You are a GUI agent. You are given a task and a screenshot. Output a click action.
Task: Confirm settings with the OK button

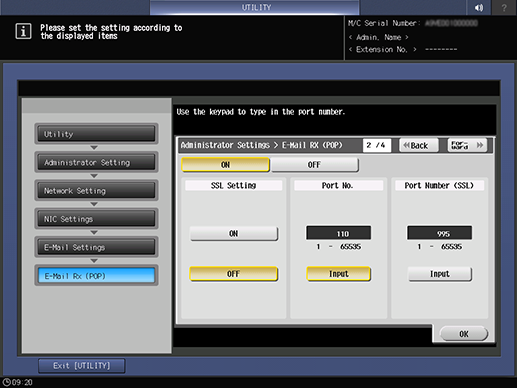tap(464, 334)
